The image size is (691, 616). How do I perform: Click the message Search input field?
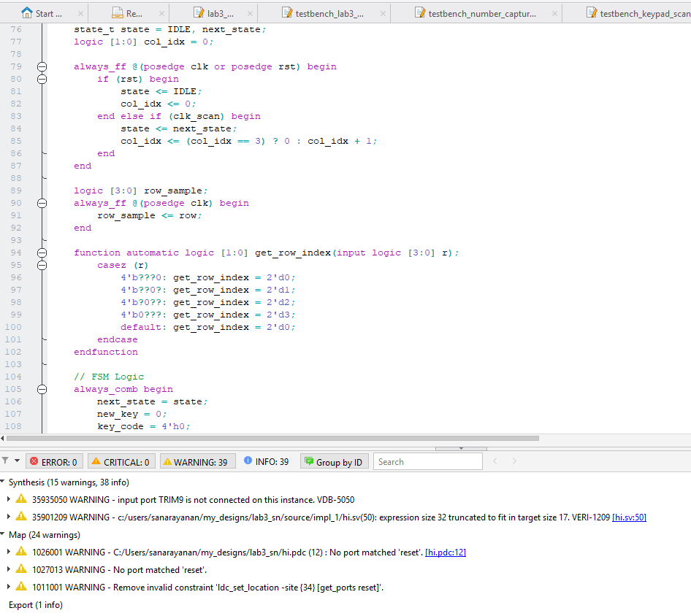(x=427, y=462)
